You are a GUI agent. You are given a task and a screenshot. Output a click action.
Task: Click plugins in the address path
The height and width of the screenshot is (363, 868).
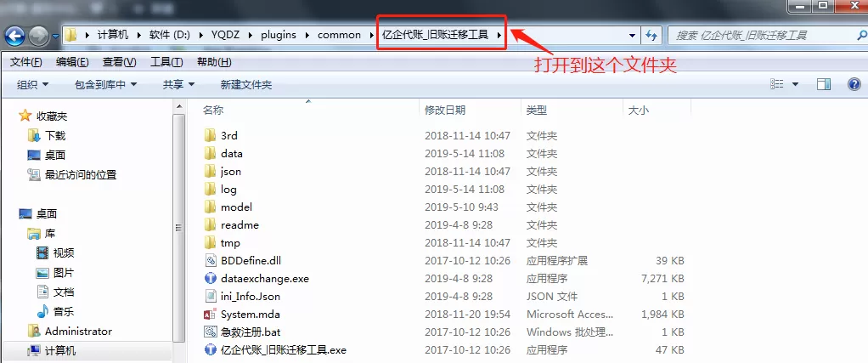tap(278, 35)
